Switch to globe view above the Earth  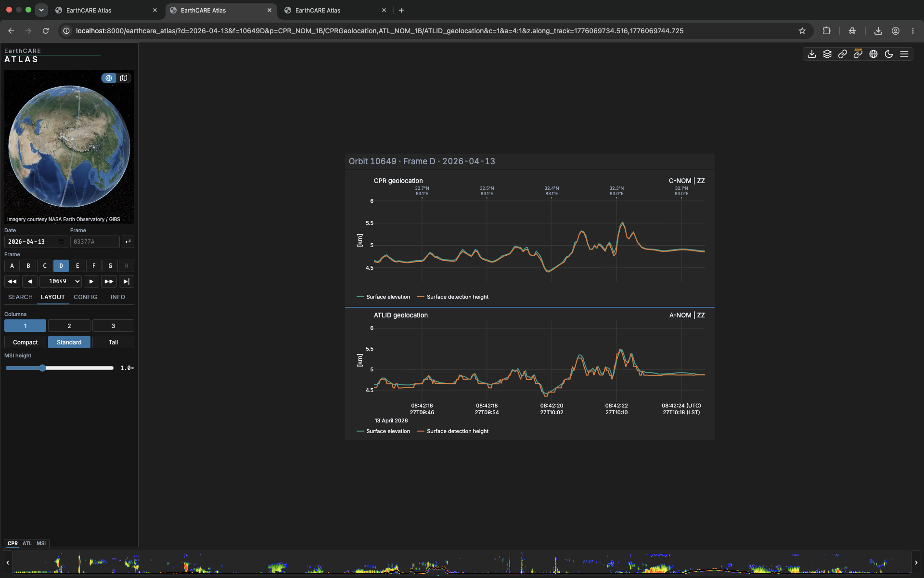tap(109, 78)
